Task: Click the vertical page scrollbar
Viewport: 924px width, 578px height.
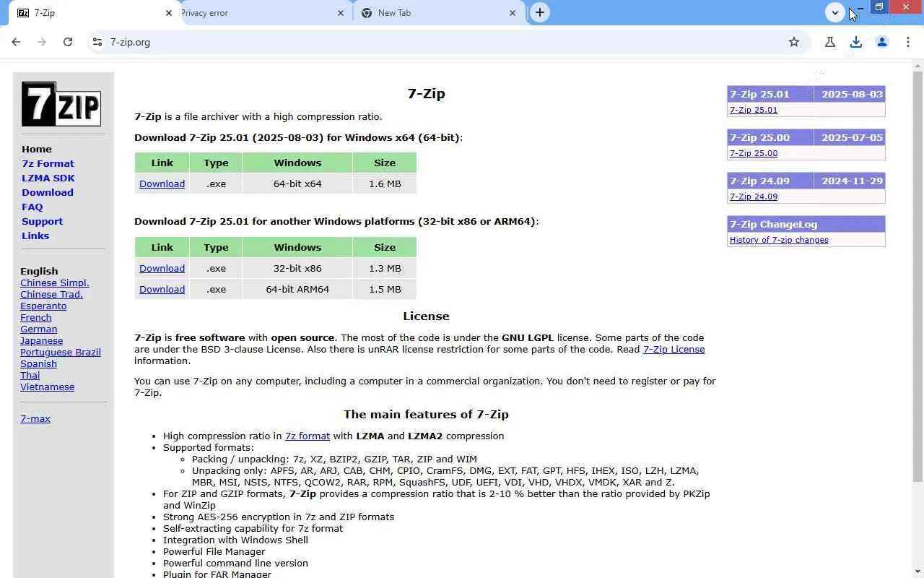Action: click(918, 276)
